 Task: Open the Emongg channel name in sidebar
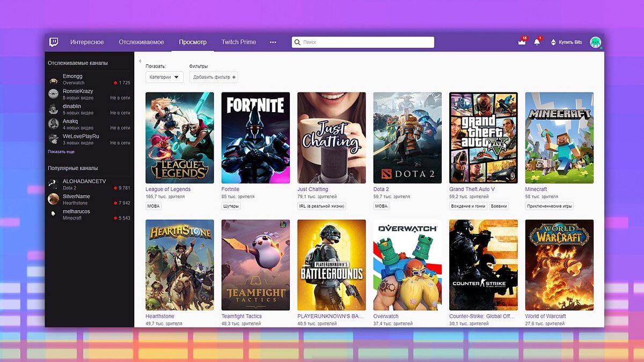73,77
